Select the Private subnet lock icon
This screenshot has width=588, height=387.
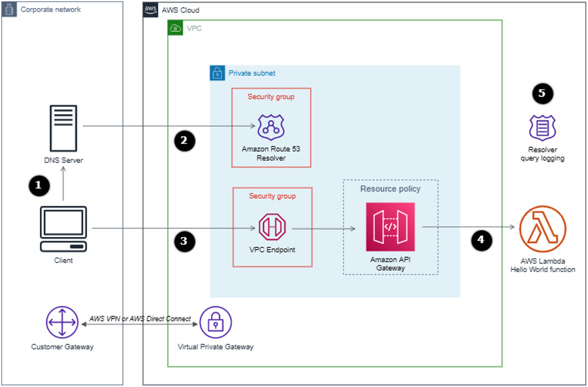point(217,73)
